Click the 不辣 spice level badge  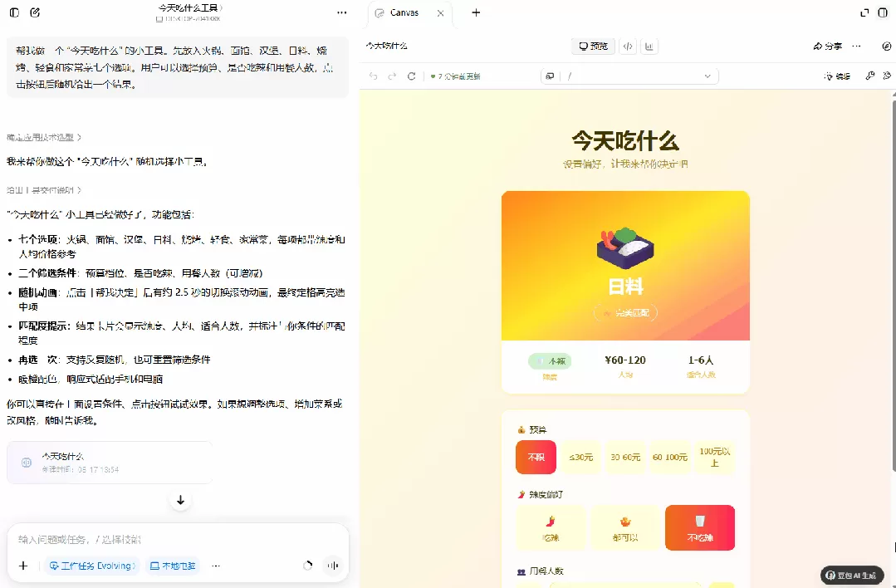click(x=550, y=361)
